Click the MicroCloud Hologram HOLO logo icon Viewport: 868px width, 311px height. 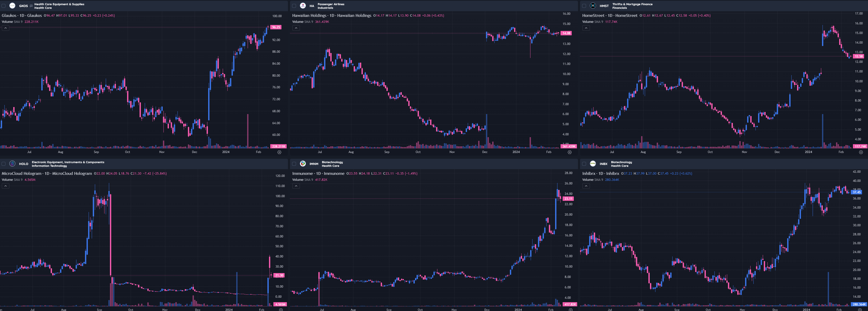click(x=12, y=164)
